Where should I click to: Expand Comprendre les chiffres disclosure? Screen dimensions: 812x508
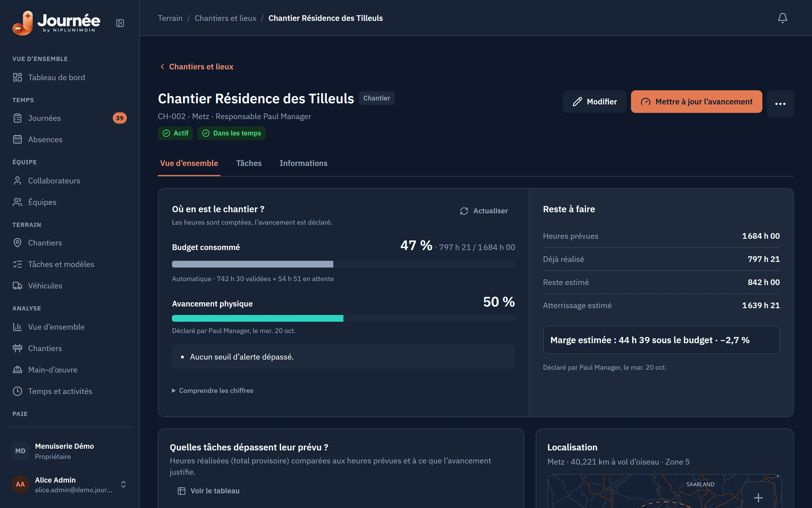coord(213,390)
